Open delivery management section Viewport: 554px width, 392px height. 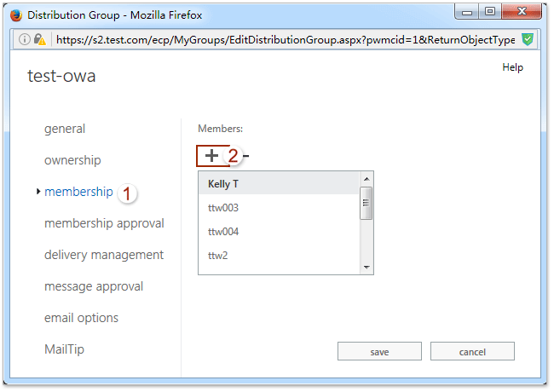[103, 255]
